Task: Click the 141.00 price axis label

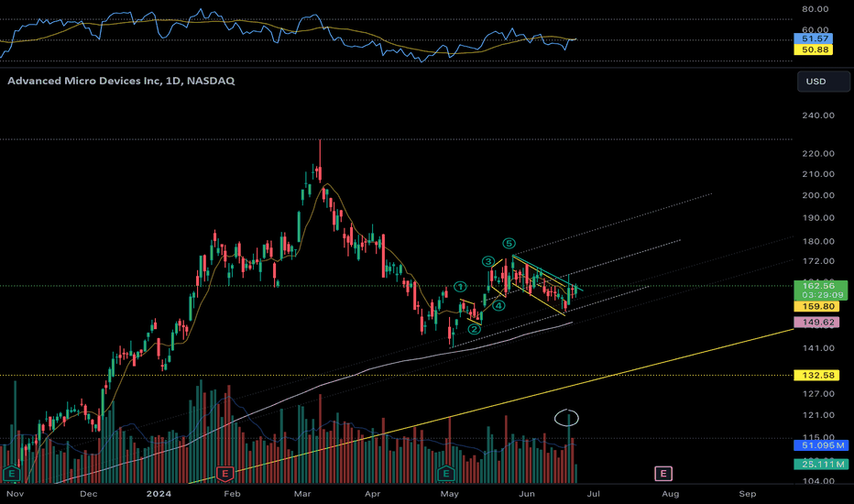Action: (818, 348)
